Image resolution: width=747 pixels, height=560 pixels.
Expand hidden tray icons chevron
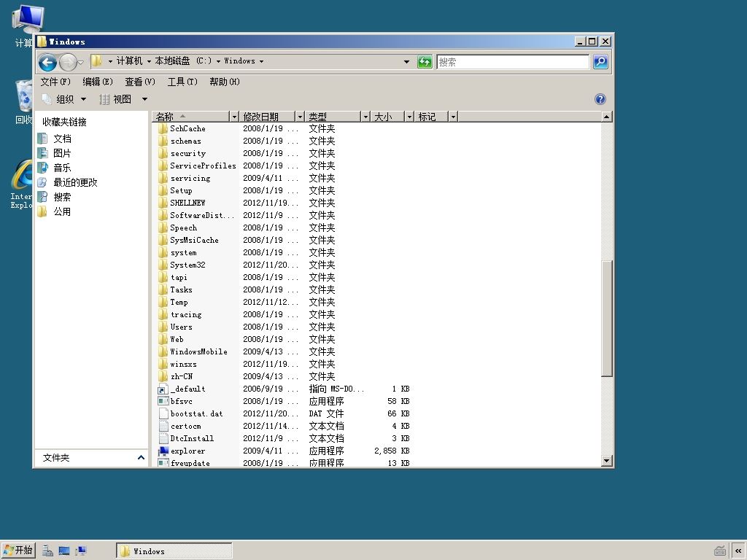(738, 551)
